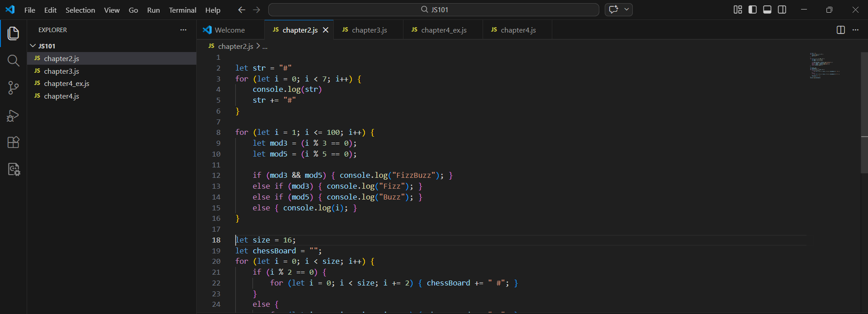The image size is (868, 314).
Task: Click 'mod5' declaration on line 10
Action: point(279,154)
